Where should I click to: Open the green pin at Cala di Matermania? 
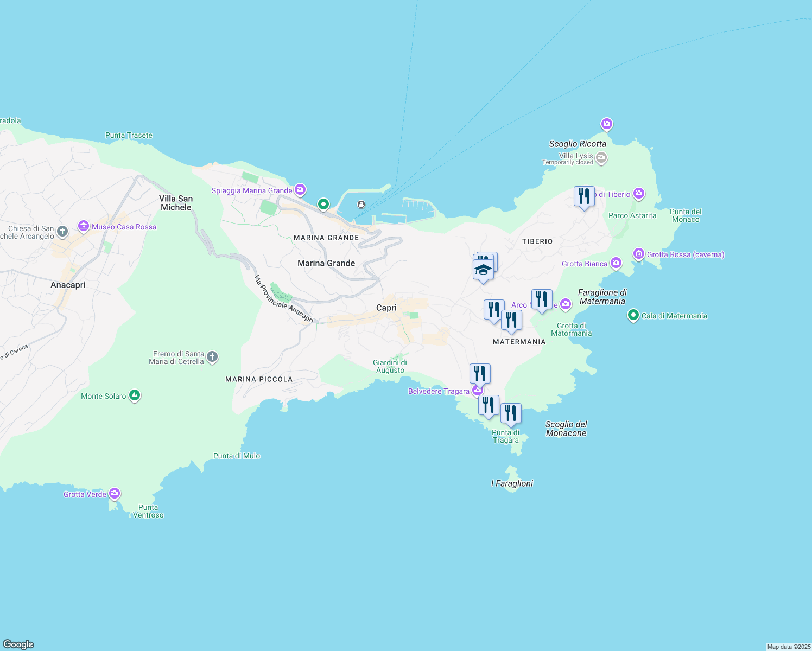[633, 315]
